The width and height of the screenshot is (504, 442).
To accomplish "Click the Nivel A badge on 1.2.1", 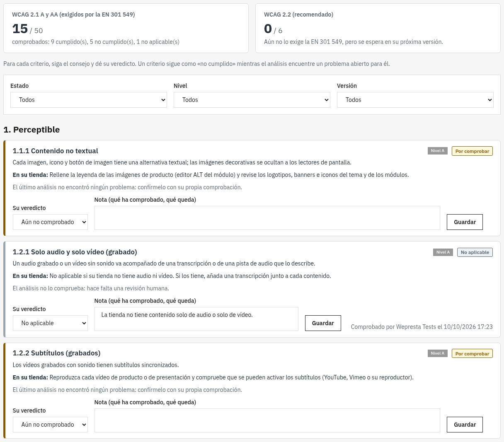I will pyautogui.click(x=443, y=252).
